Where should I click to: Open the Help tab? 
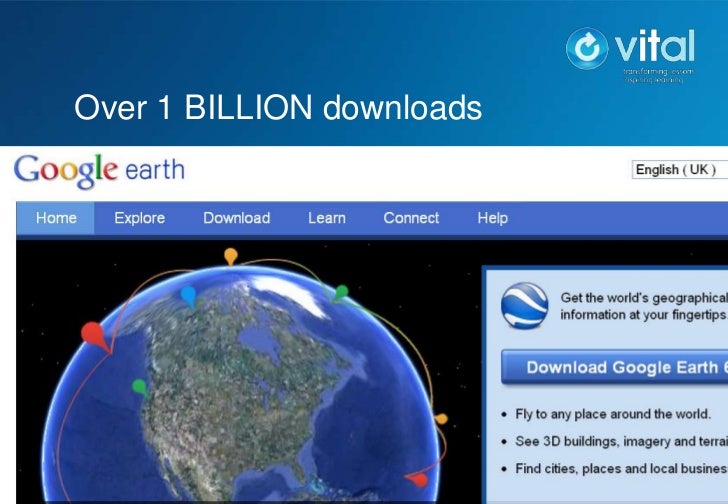click(x=493, y=218)
